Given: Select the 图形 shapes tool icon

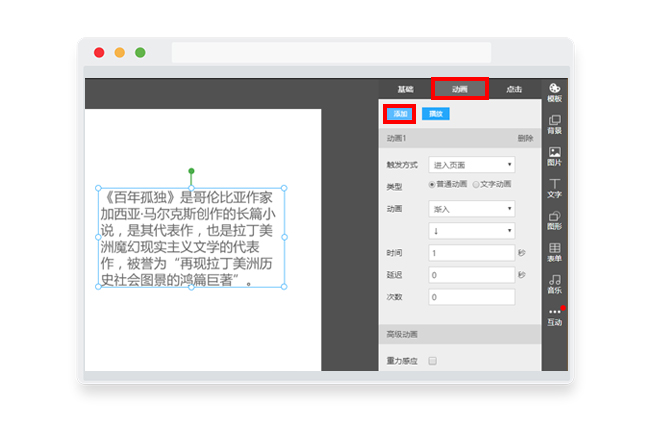Looking at the screenshot, I should pyautogui.click(x=554, y=220).
